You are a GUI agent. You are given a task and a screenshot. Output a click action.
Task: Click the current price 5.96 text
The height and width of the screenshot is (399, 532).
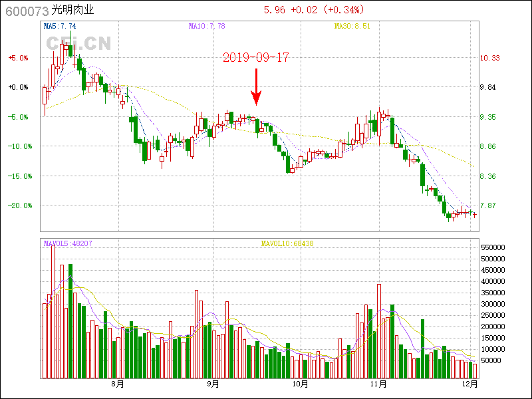pyautogui.click(x=275, y=10)
